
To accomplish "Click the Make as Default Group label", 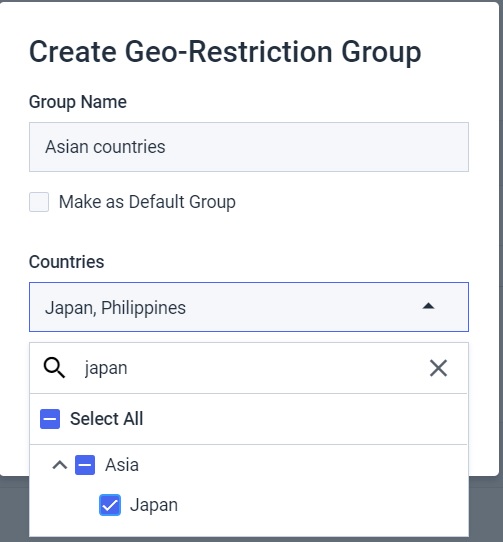I will (147, 202).
